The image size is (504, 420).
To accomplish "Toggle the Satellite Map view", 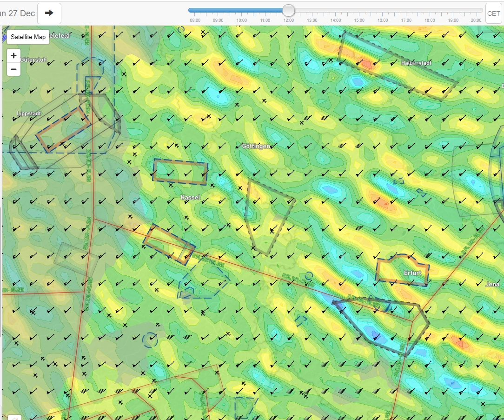I will click(x=28, y=37).
